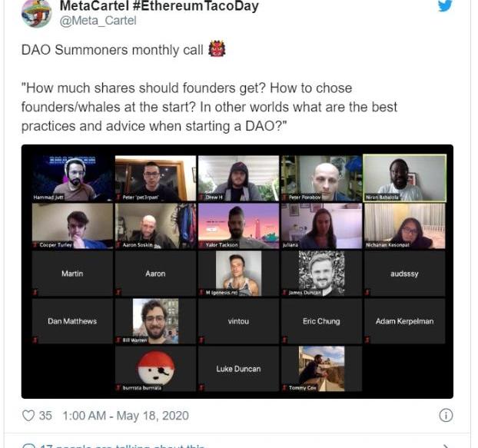Click the 1:00 AM - May 18, 2020 timestamp
The width and height of the screenshot is (478, 448).
point(125,416)
